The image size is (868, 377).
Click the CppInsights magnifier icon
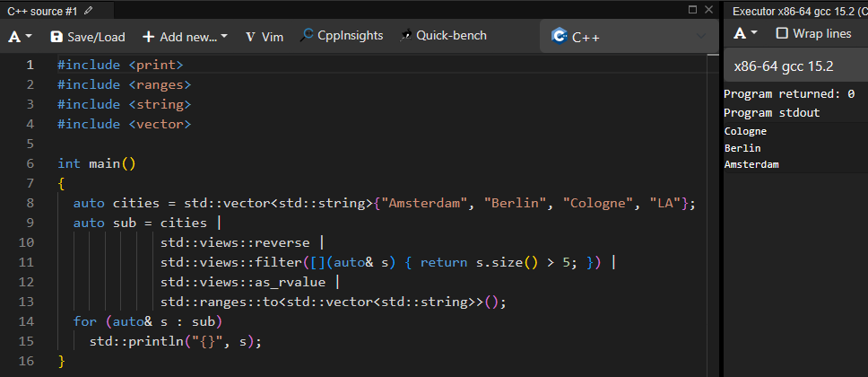click(307, 36)
